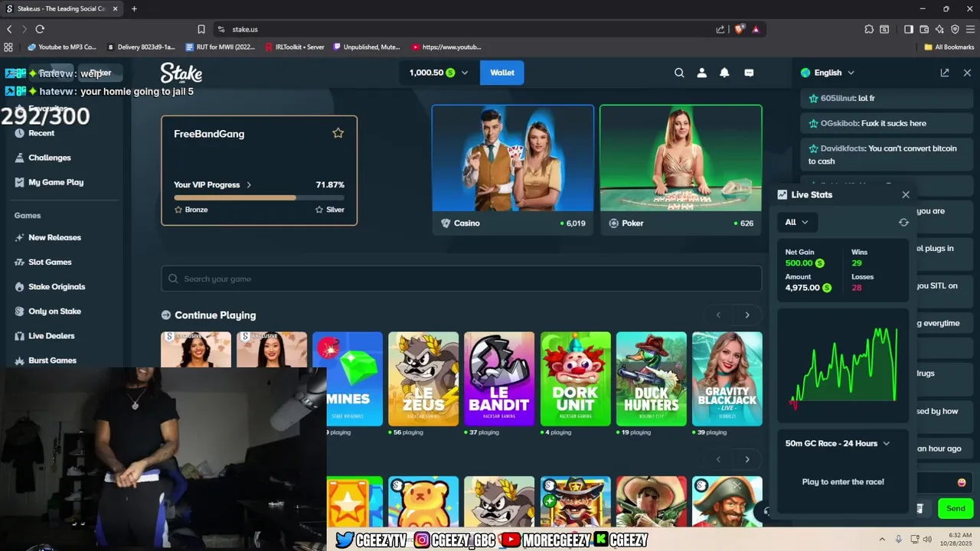Toggle the chat bubble icon in header
980x551 pixels.
[749, 73]
